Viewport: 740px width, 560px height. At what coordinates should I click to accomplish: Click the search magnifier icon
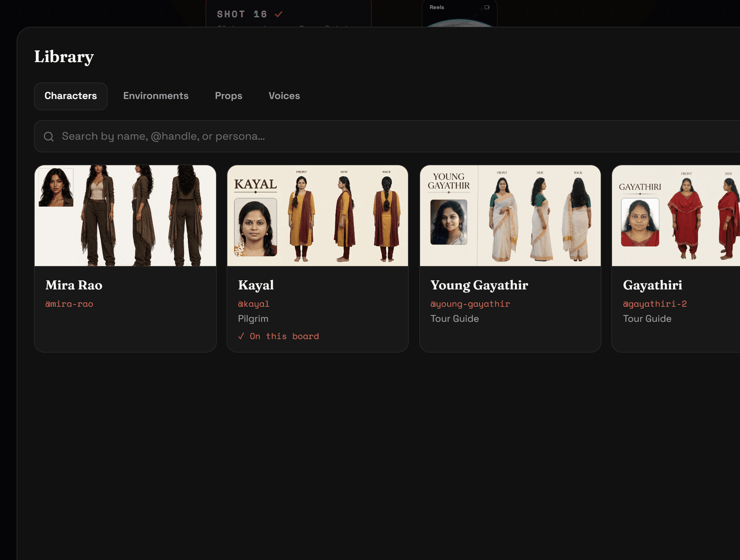pos(49,136)
